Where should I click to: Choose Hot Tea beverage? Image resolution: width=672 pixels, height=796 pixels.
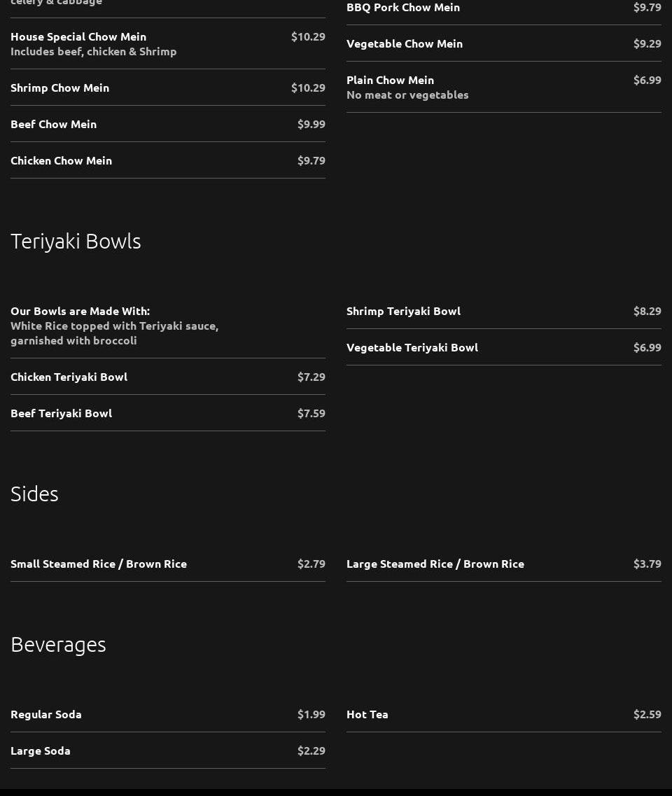click(x=367, y=714)
